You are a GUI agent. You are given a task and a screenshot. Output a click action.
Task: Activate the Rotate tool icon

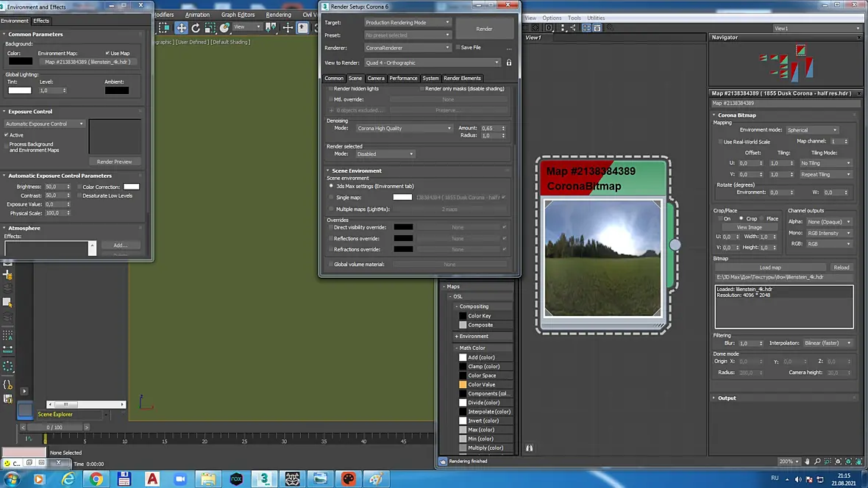[196, 28]
